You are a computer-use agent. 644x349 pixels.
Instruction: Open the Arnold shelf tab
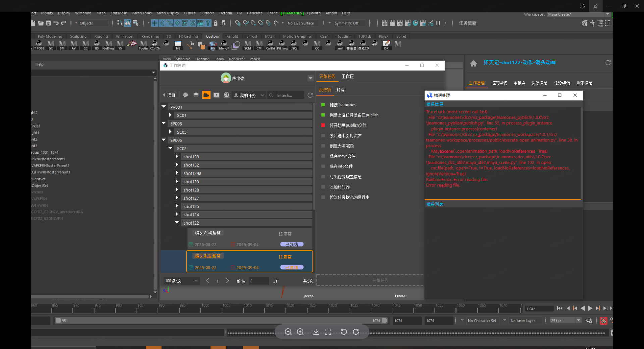232,36
